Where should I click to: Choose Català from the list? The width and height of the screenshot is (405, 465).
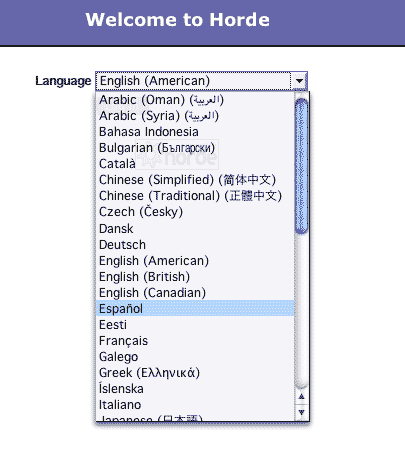coord(195,164)
